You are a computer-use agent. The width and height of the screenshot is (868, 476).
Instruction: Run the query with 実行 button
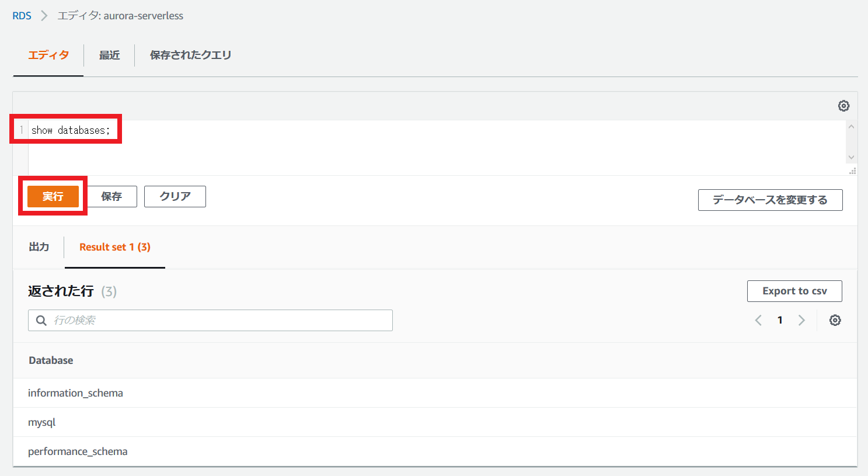tap(53, 196)
